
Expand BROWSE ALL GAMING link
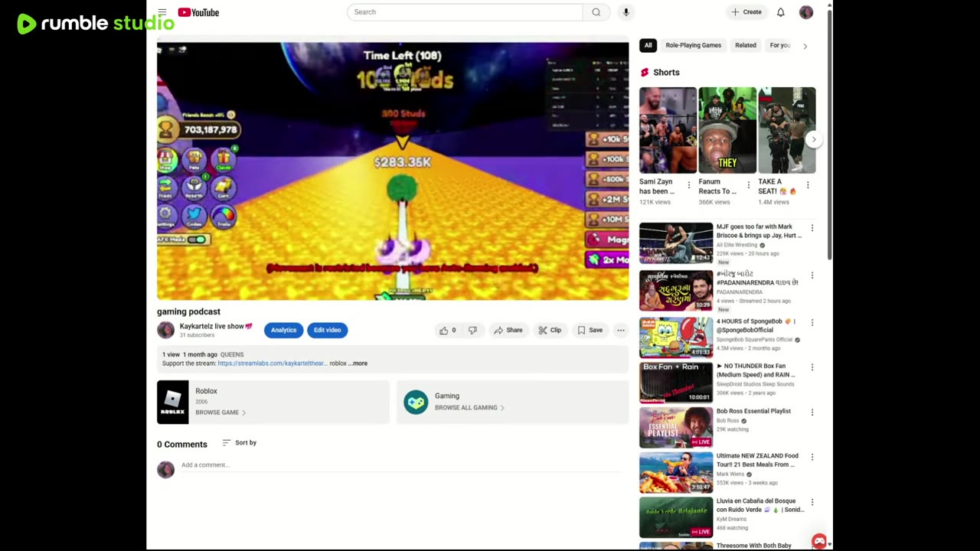pyautogui.click(x=469, y=408)
